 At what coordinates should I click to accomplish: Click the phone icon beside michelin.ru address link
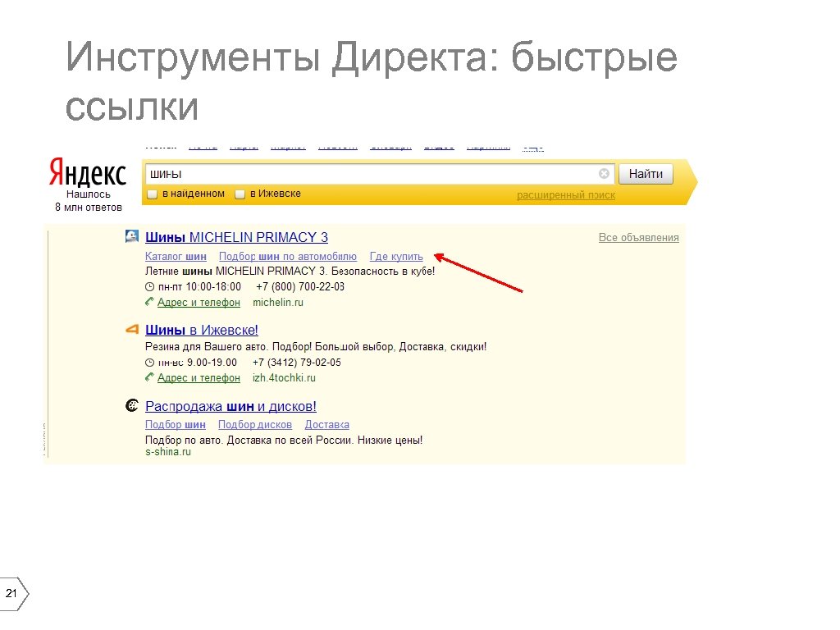(x=149, y=302)
